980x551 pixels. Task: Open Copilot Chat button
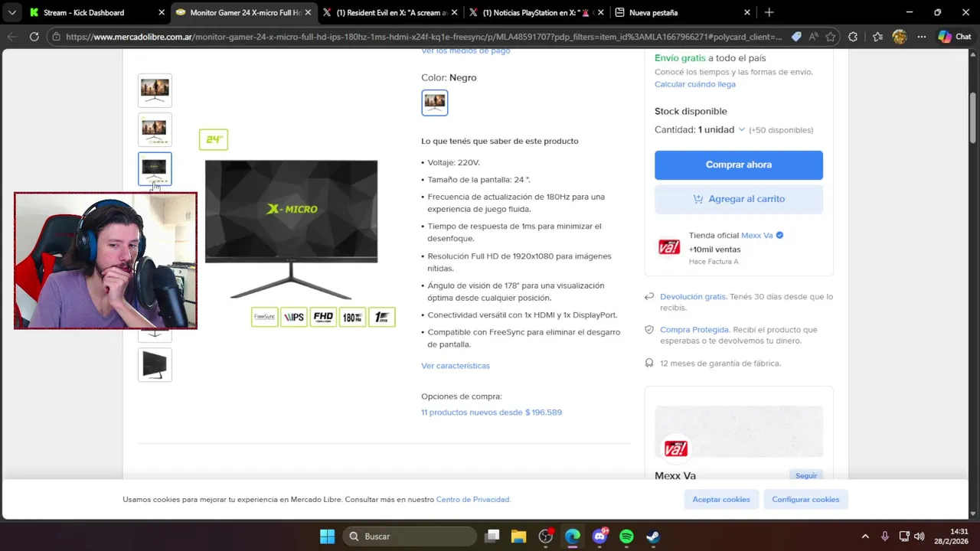(955, 37)
